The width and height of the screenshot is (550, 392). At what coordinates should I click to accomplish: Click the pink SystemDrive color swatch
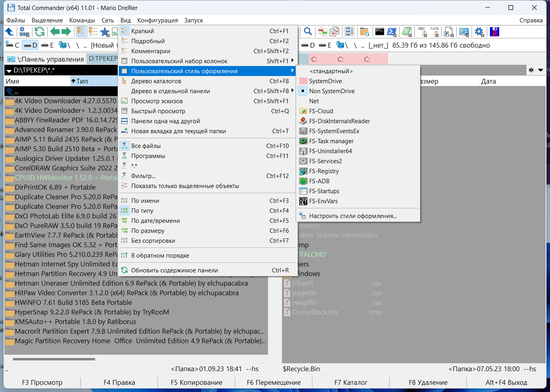pyautogui.click(x=304, y=81)
